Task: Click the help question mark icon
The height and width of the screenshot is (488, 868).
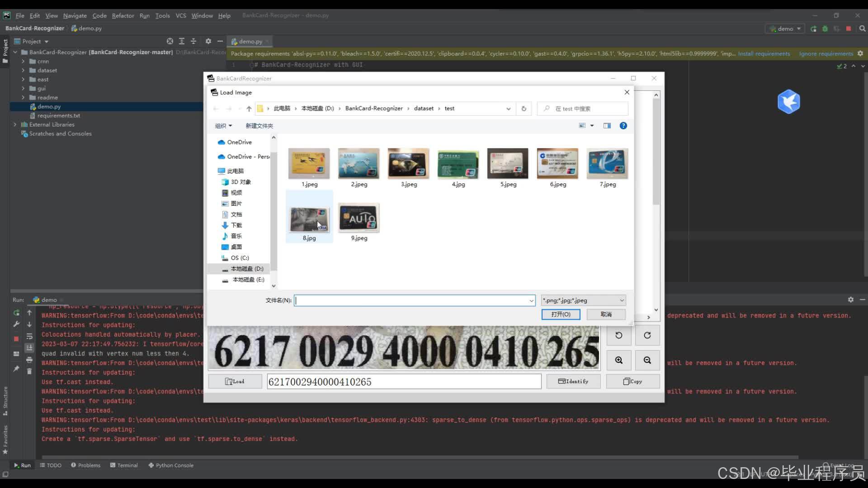Action: [x=623, y=126]
